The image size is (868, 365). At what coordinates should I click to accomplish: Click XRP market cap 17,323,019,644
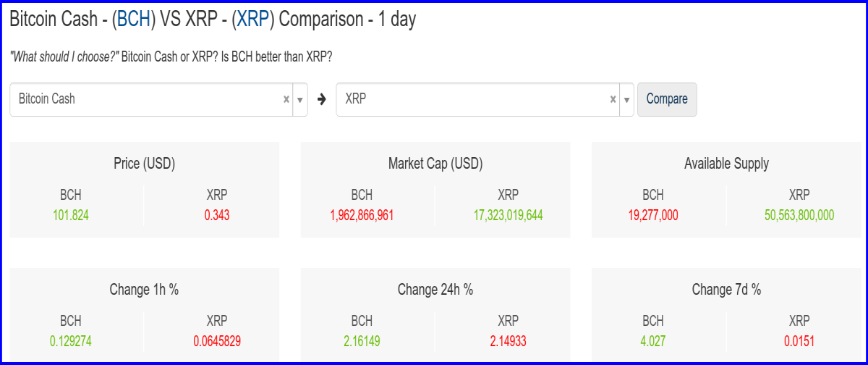[508, 215]
